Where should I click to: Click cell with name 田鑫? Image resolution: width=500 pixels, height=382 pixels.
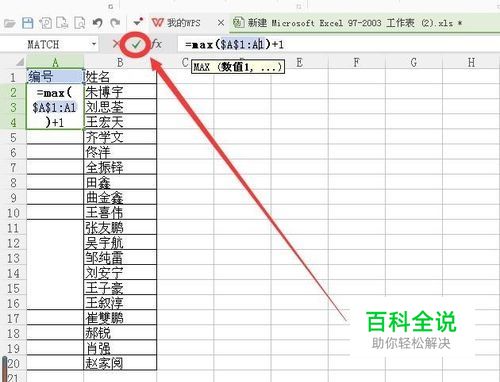tap(120, 182)
